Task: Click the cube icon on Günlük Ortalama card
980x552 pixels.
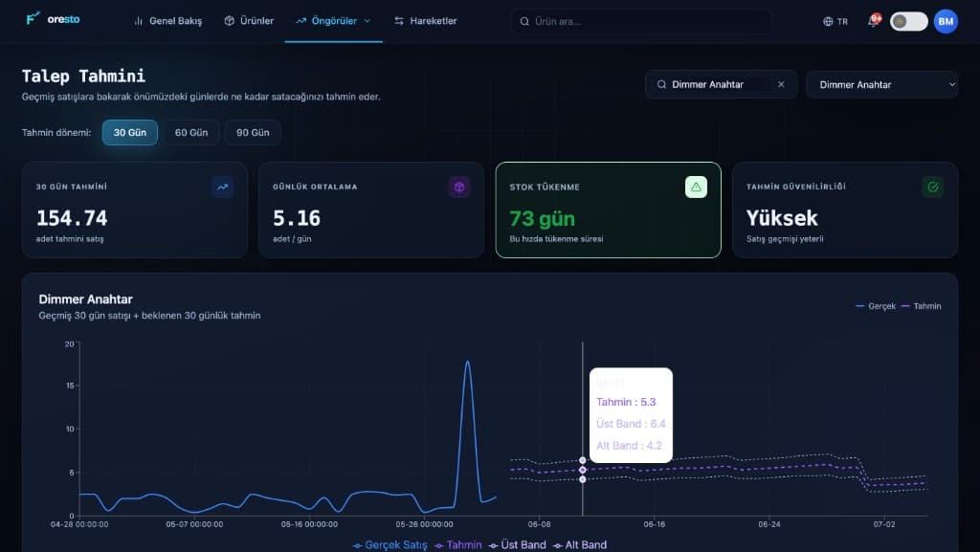Action: [x=459, y=187]
